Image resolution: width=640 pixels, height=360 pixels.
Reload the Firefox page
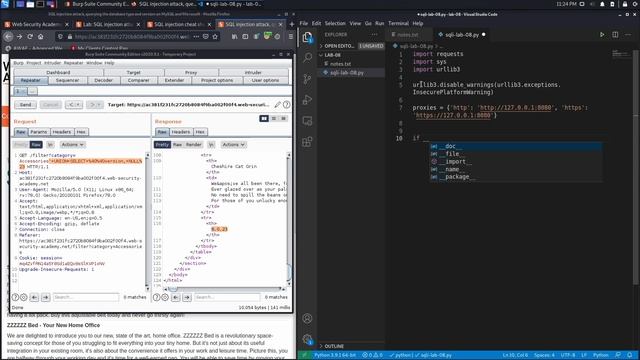(x=30, y=37)
